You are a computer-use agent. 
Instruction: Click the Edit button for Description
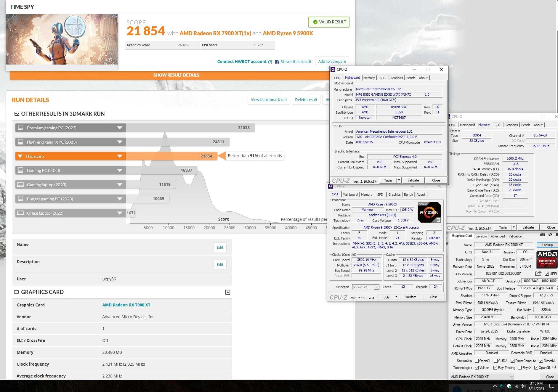tap(220, 265)
